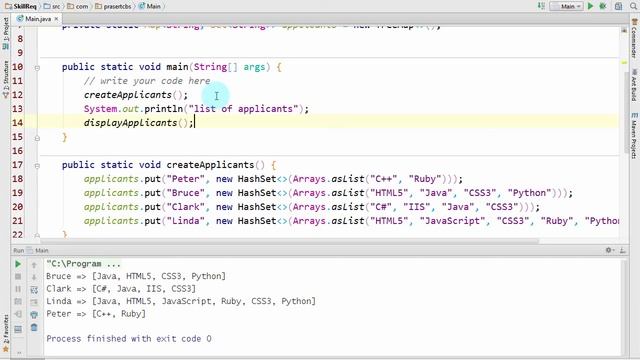The width and height of the screenshot is (640, 360).
Task: Click the createApplicants() call on line 12
Action: coord(136,95)
